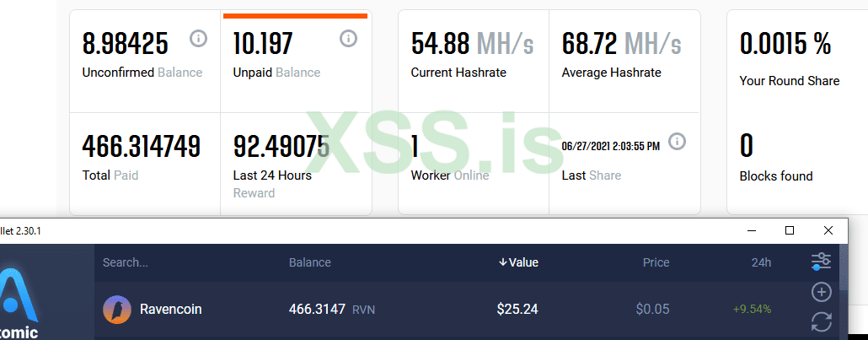Click the $0.05 price
This screenshot has width=868, height=340.
coord(652,310)
